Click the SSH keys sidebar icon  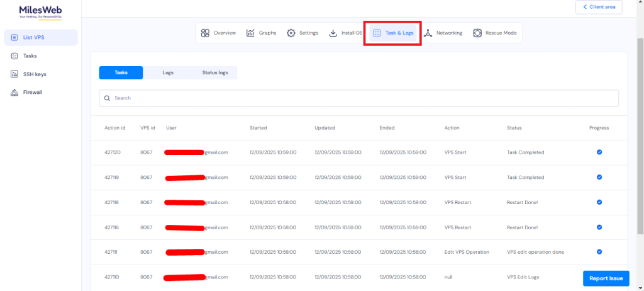click(14, 74)
